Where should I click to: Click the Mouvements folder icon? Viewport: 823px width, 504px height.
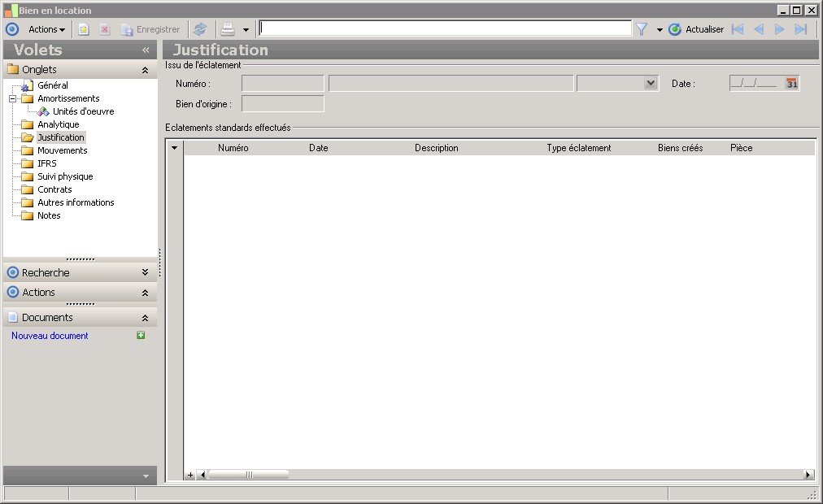(x=28, y=150)
